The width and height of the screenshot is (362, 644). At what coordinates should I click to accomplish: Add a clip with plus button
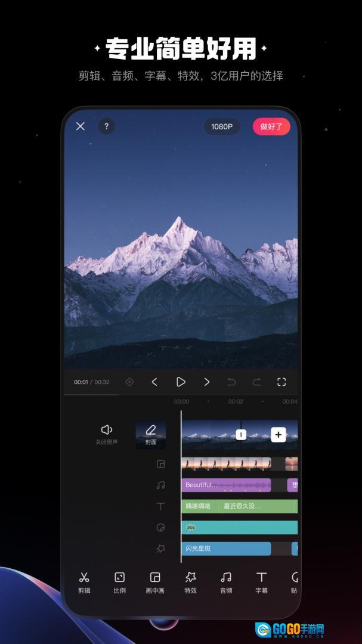(278, 435)
